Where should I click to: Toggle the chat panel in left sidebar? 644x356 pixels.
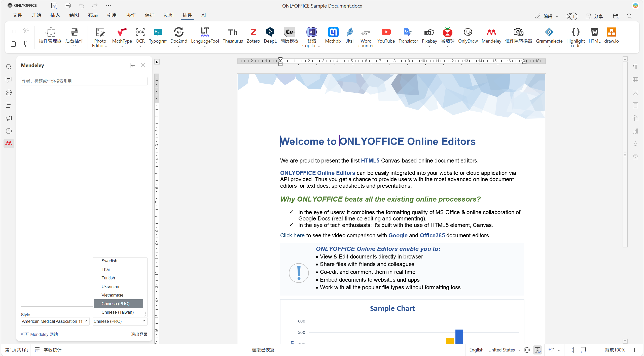click(9, 93)
